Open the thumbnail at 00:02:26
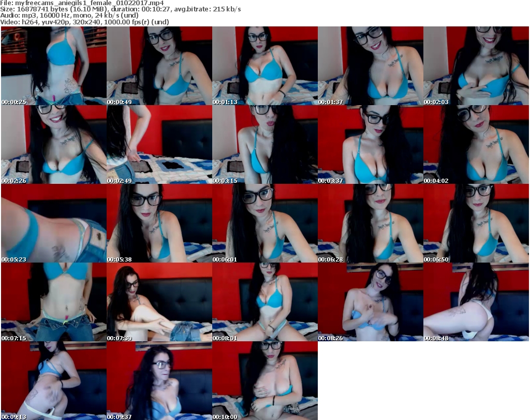Image resolution: width=530 pixels, height=420 pixels. tap(54, 144)
